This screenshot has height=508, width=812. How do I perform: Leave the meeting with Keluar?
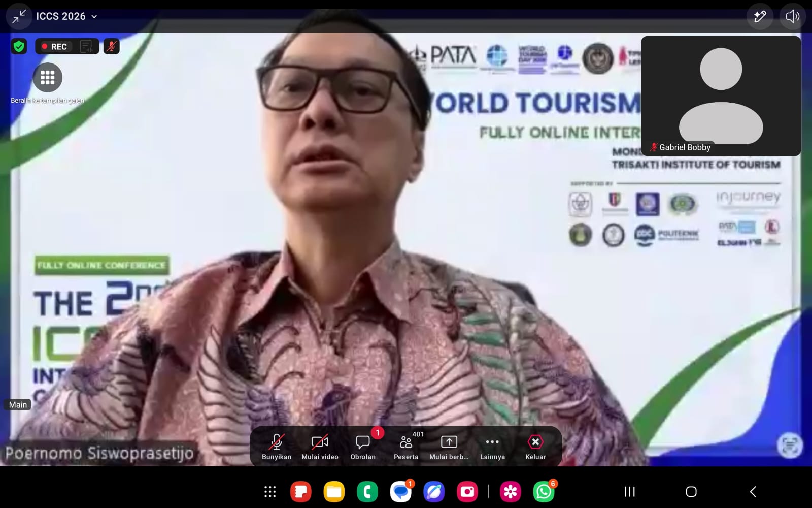click(535, 447)
